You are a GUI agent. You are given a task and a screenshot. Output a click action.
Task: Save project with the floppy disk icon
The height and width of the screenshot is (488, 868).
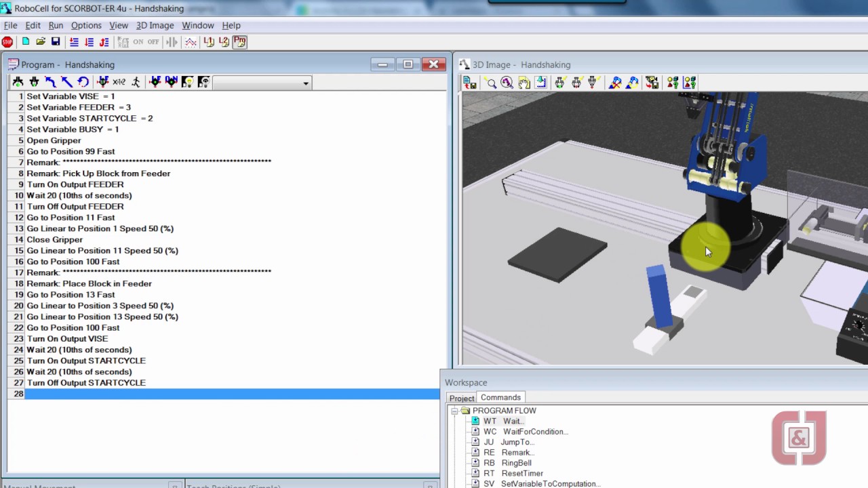(56, 42)
